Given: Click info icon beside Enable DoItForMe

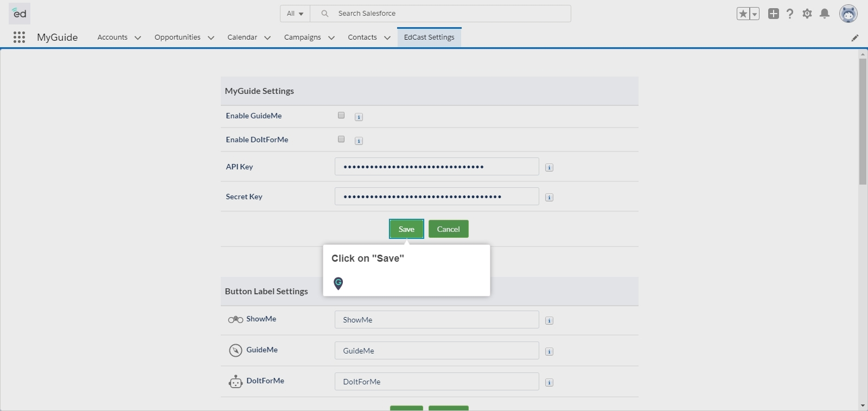Looking at the screenshot, I should click(359, 141).
